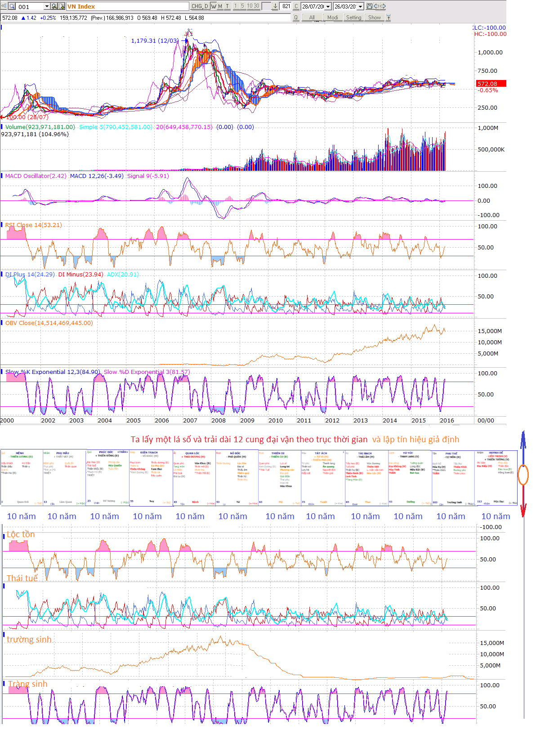Click the LC:-100.00 text

click(x=490, y=28)
